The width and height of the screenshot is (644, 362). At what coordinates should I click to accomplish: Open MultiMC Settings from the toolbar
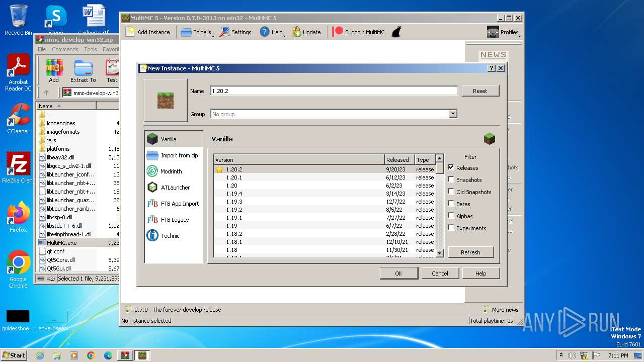(235, 32)
